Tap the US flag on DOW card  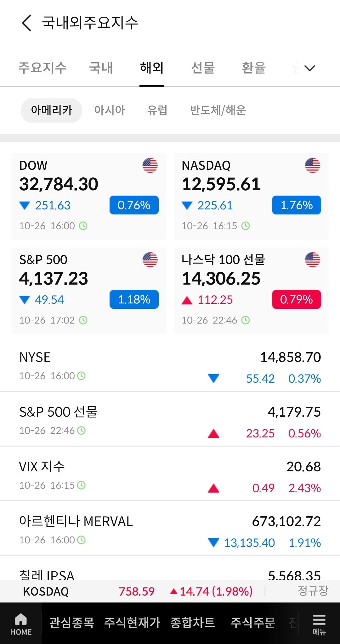(150, 165)
